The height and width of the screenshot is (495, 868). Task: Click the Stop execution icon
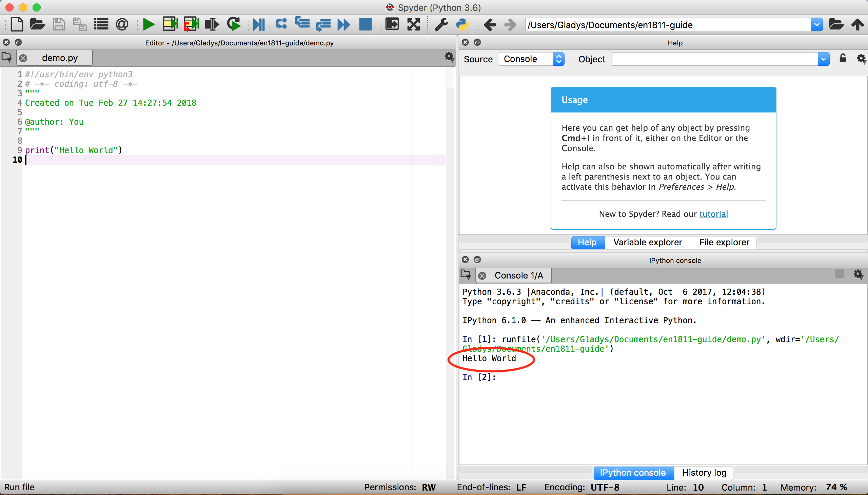(x=366, y=24)
